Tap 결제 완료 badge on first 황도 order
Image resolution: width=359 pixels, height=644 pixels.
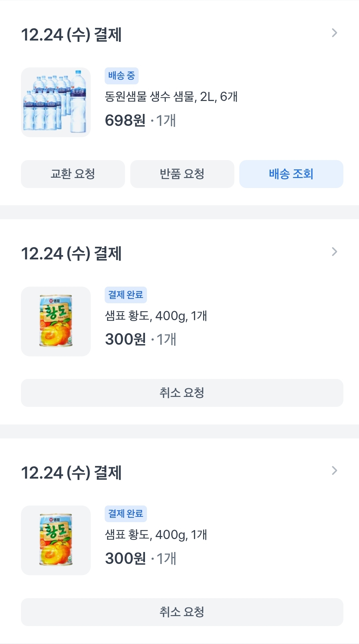coord(126,295)
